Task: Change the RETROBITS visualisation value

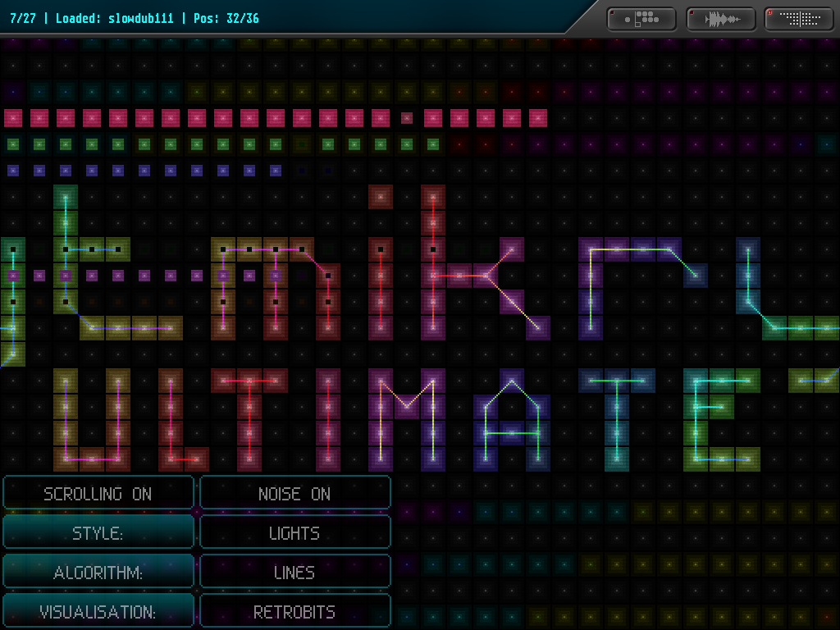Action: click(x=295, y=611)
